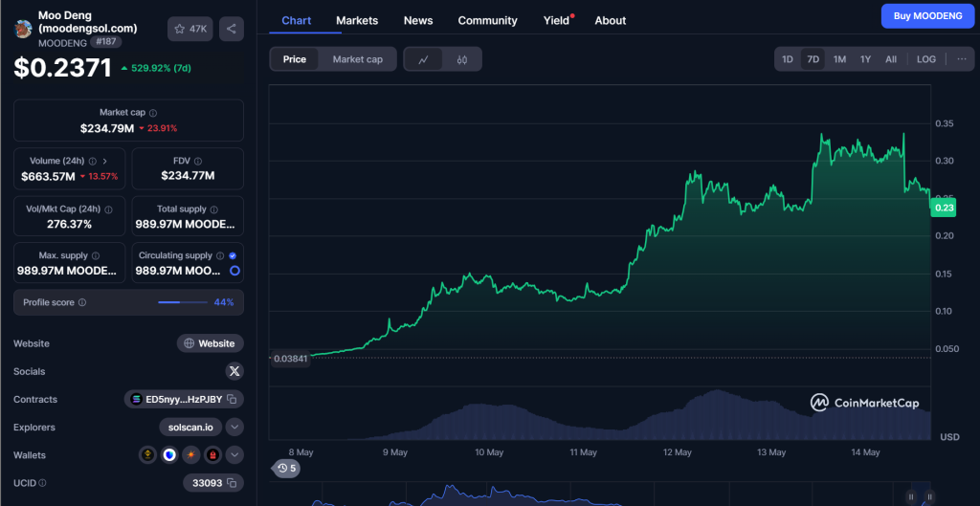Screen dimensions: 980x506
Task: Switch to line chart view icon
Action: coord(424,59)
